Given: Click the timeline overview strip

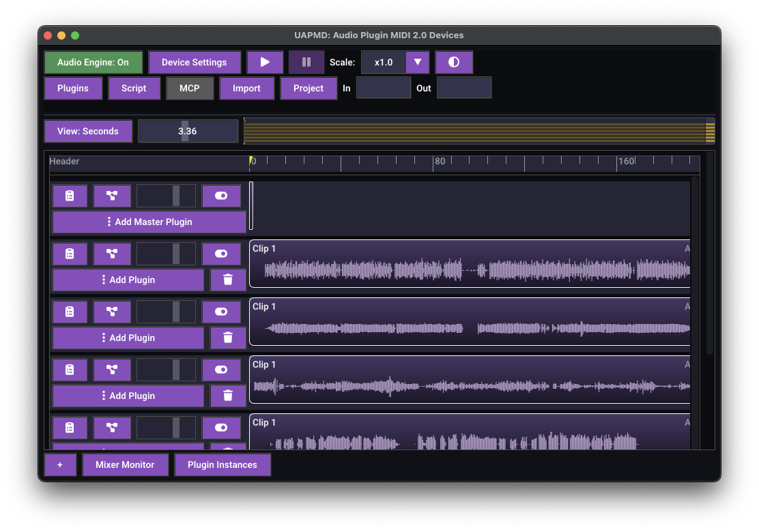Looking at the screenshot, I should coord(479,131).
